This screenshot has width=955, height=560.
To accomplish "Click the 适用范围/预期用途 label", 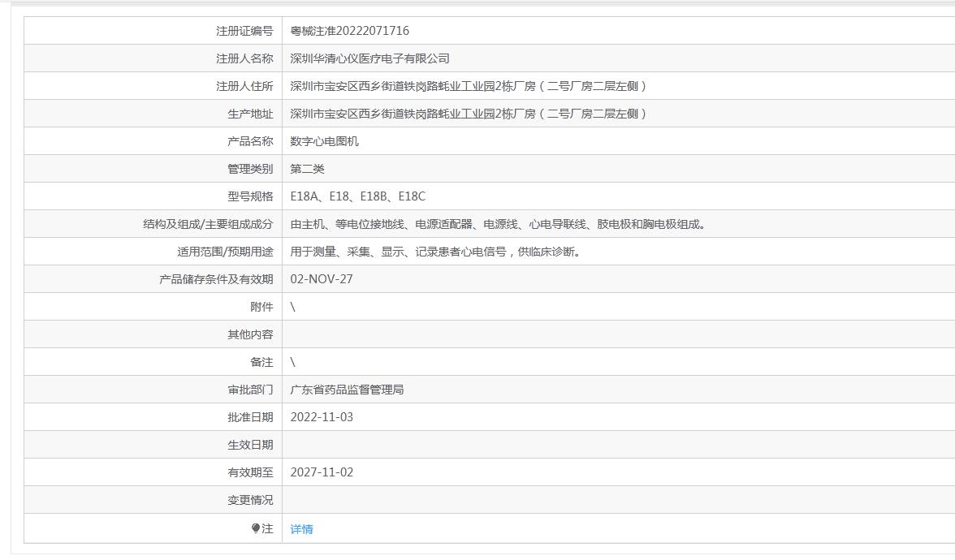I will coord(225,252).
